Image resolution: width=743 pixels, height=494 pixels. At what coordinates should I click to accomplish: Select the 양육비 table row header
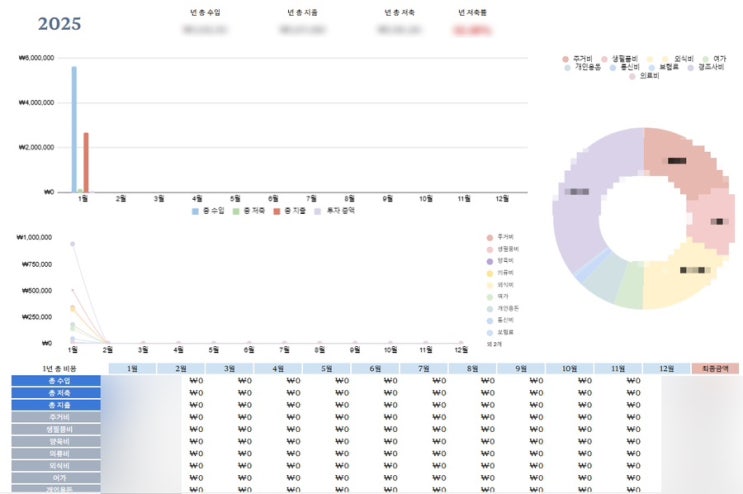(56, 441)
